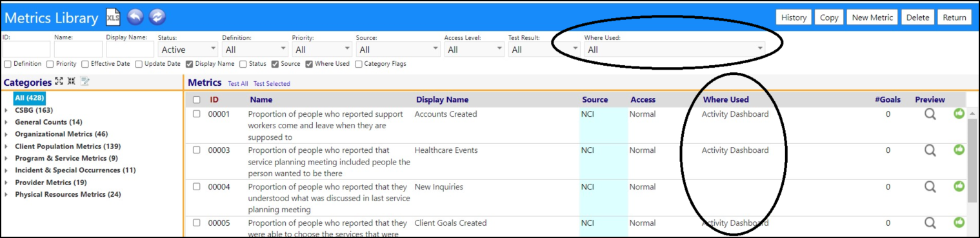980x238 pixels.
Task: Click the History button
Action: [x=794, y=17]
